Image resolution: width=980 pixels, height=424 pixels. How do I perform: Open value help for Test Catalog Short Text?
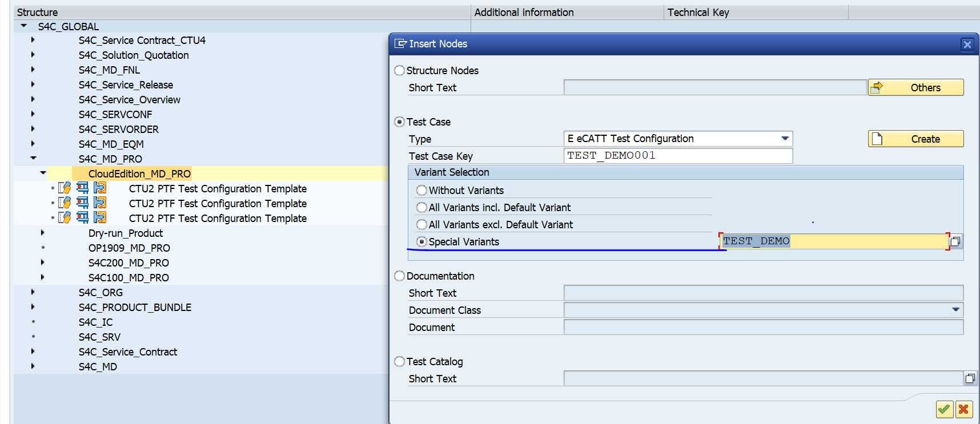tap(970, 378)
